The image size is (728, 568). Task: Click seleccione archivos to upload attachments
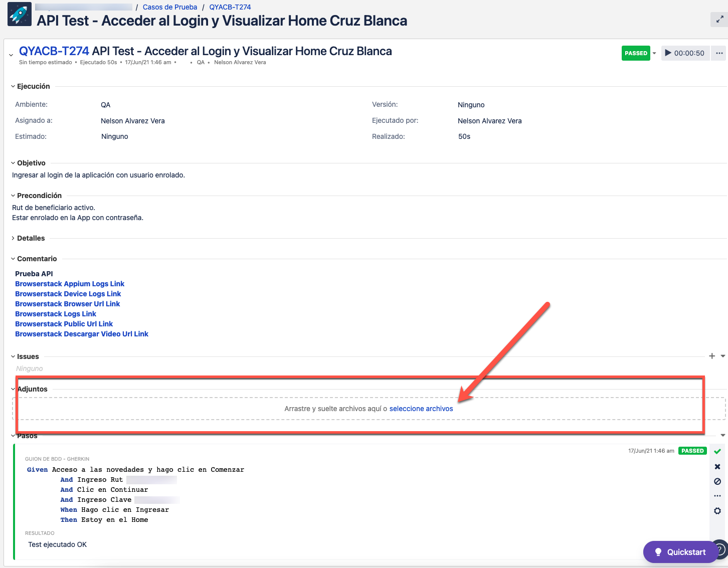pos(421,409)
